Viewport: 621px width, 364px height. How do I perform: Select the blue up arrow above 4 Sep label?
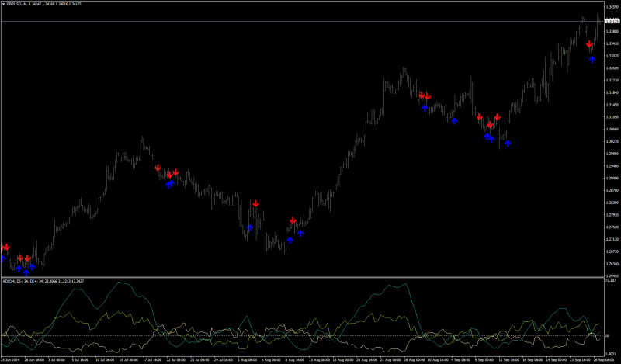(x=454, y=121)
